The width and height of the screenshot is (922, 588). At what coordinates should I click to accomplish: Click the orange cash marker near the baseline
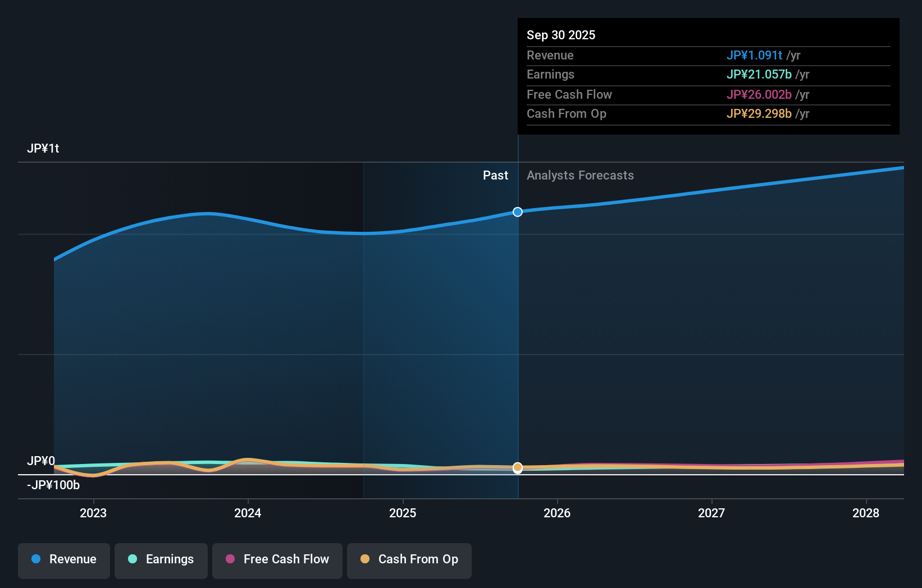517,467
